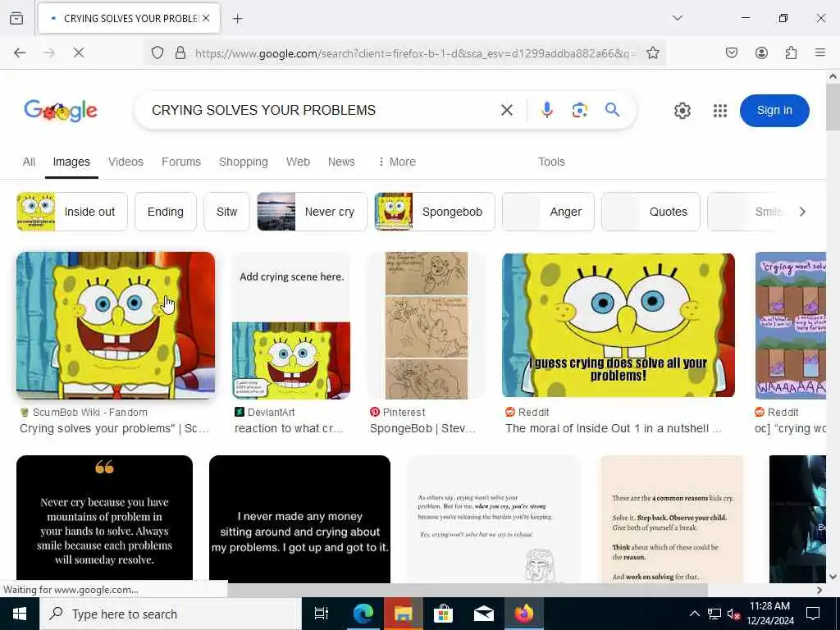The image size is (840, 630).
Task: Click the padlock site information icon
Action: click(180, 52)
